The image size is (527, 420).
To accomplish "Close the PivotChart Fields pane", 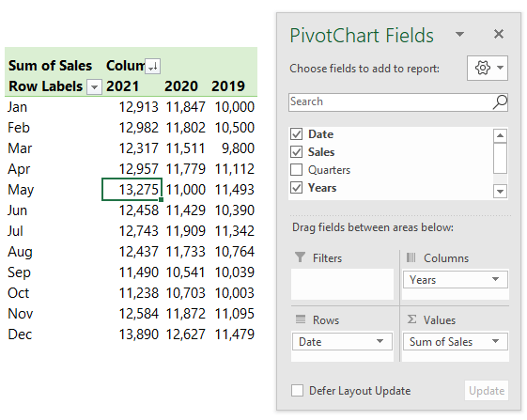I will pos(499,34).
